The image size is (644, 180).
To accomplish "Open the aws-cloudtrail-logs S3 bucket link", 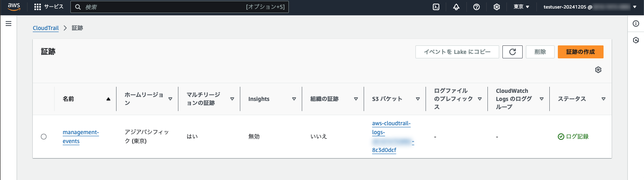I will click(x=393, y=137).
